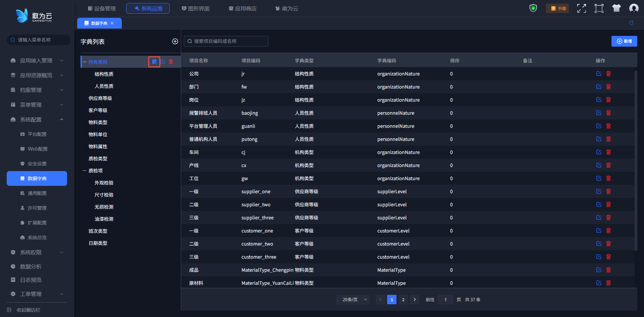Open the 通用配置 sidebar menu item

tap(37, 193)
